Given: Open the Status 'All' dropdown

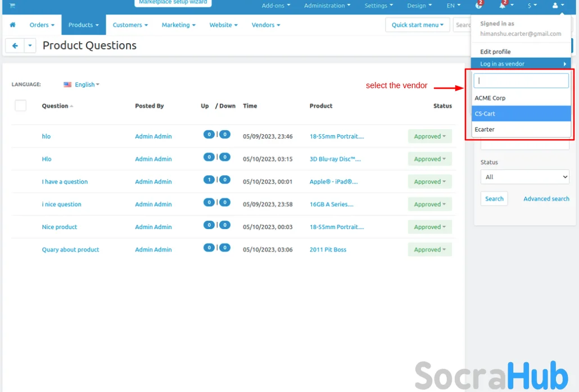Looking at the screenshot, I should click(524, 177).
